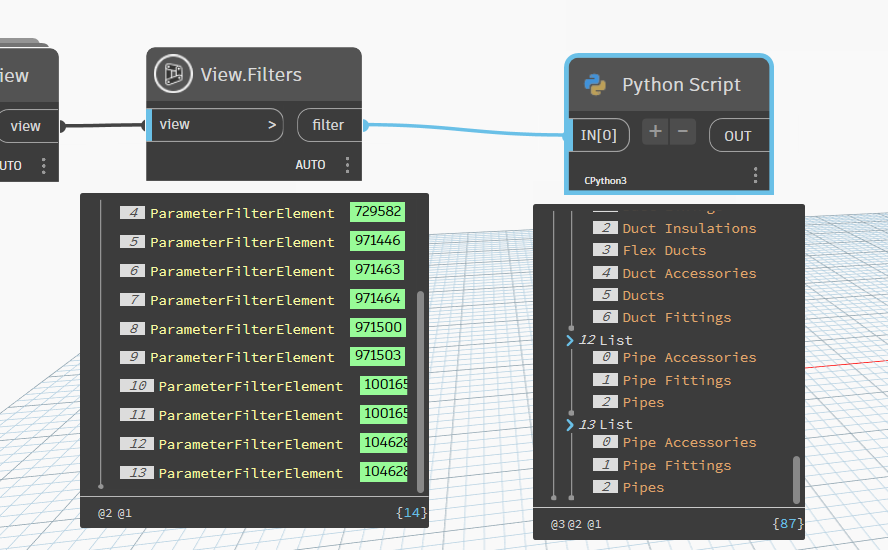Image resolution: width=888 pixels, height=550 pixels.
Task: Click the element ID on index 12 row
Action: click(x=383, y=442)
